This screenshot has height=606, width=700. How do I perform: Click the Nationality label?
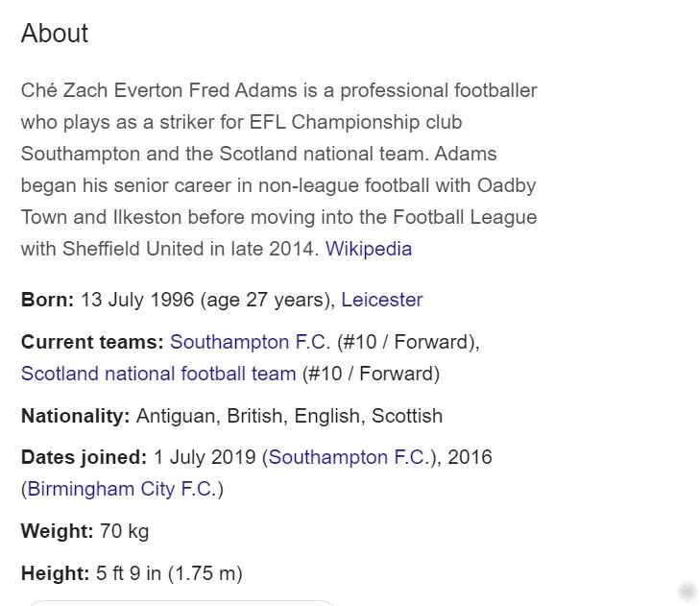coord(75,416)
